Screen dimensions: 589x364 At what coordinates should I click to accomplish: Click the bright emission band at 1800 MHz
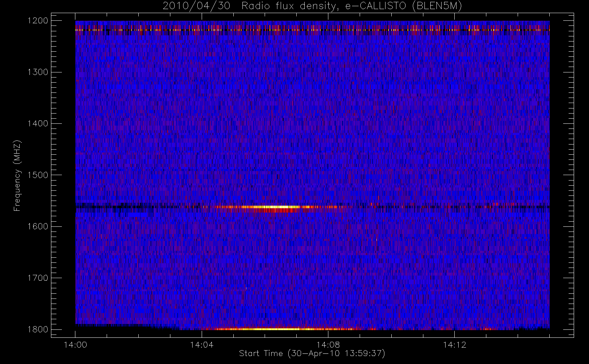(284, 329)
